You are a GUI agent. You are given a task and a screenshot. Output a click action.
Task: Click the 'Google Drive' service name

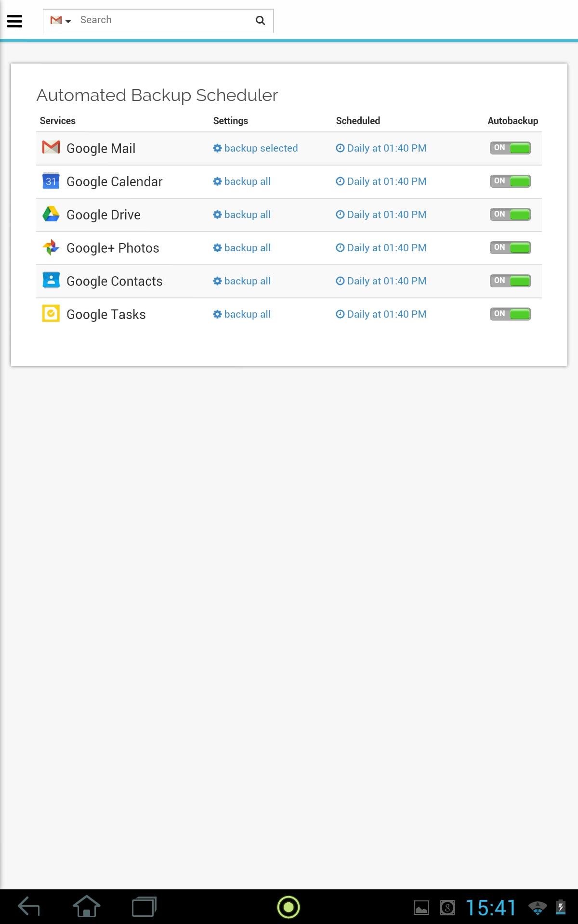coord(104,215)
